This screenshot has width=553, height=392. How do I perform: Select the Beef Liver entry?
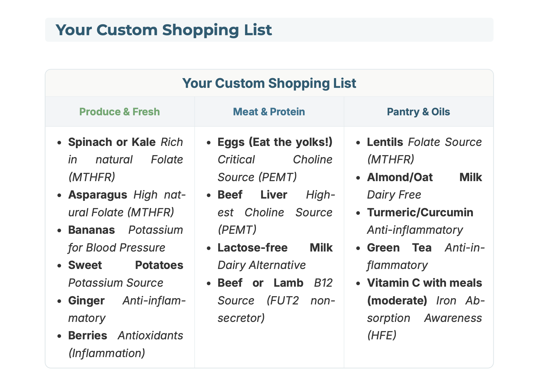[x=252, y=195]
